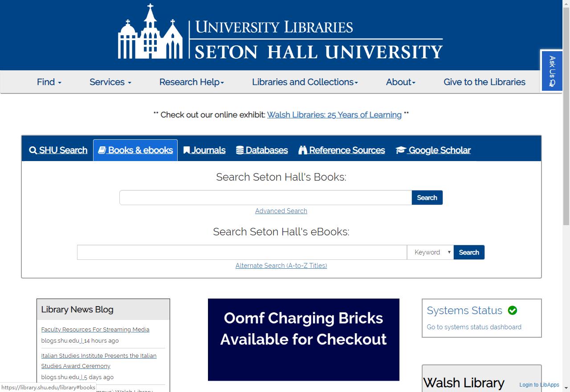Switch to the Google Scholar tab
Viewport: 570px width, 392px height.
[433, 150]
